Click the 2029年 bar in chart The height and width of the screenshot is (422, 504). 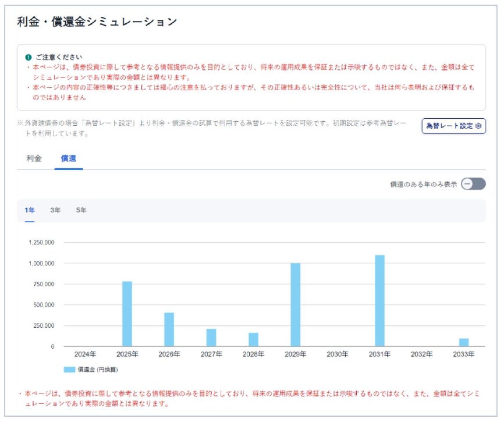coord(296,304)
